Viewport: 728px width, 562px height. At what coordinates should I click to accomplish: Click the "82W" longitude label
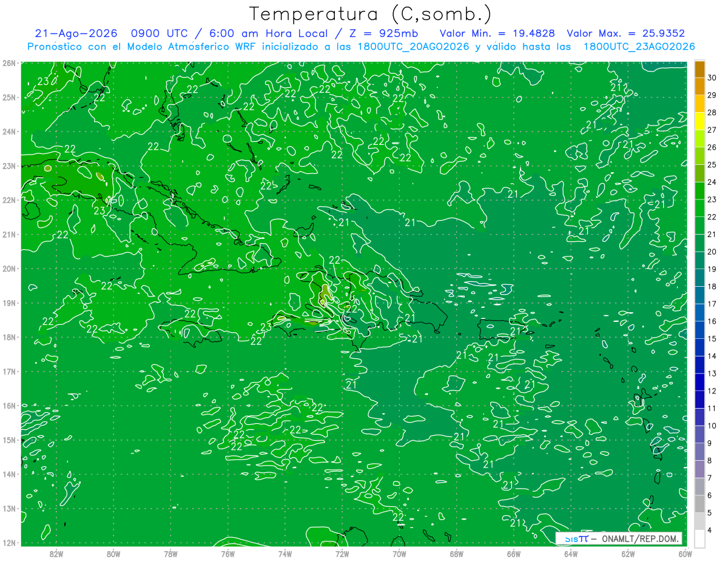click(x=56, y=553)
